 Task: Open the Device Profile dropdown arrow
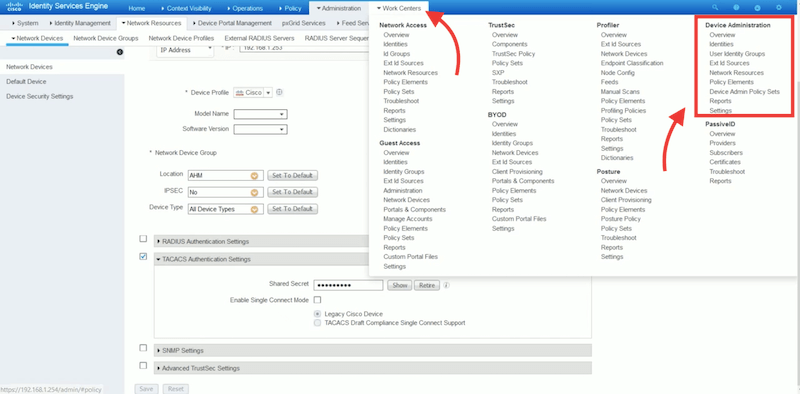[x=268, y=93]
